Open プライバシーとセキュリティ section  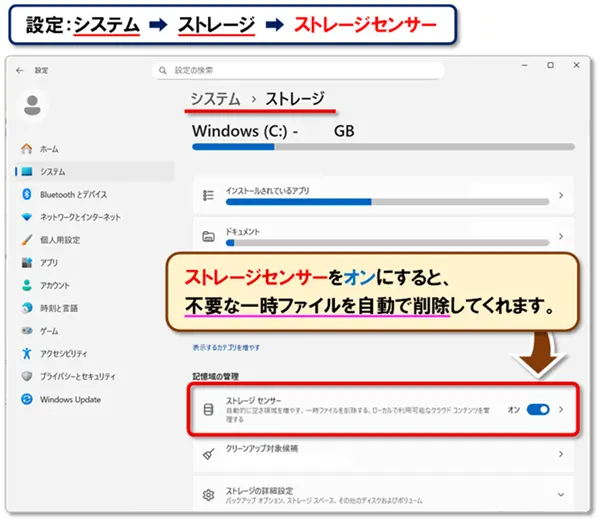point(95,376)
